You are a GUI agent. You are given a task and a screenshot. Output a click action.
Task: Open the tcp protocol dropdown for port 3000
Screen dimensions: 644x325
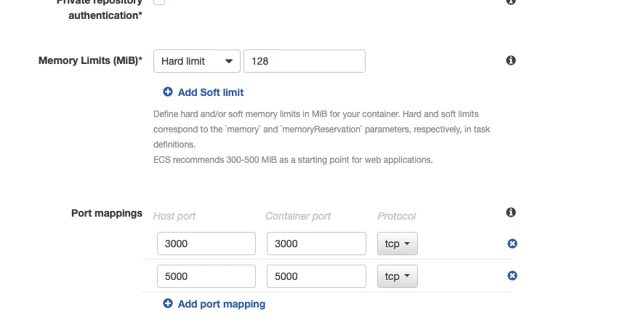click(x=397, y=244)
